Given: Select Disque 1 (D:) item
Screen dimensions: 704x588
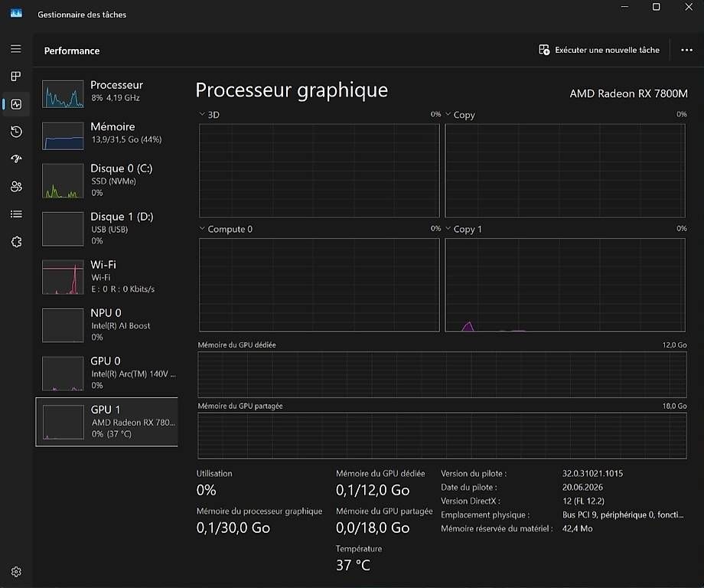Looking at the screenshot, I should tap(107, 229).
